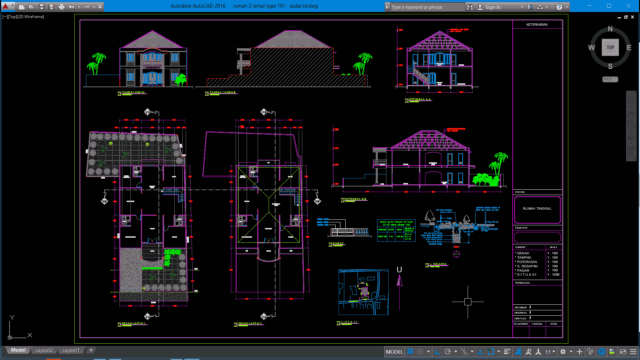The width and height of the screenshot is (640, 360).
Task: Expand the Help dropdown arrow
Action: 567,7
